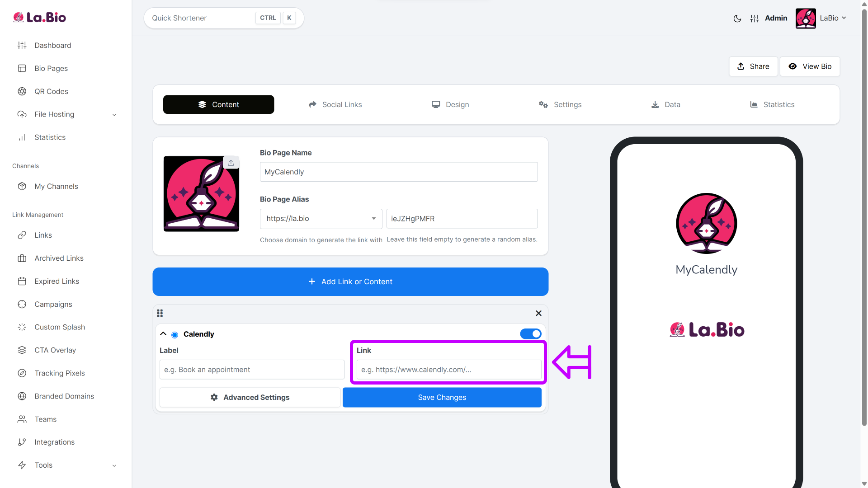Remove the Calendly block with X
868x488 pixels.
pyautogui.click(x=538, y=313)
